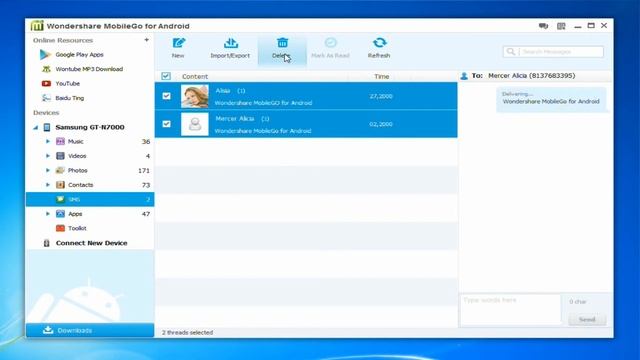Click the Content column header

(x=195, y=76)
